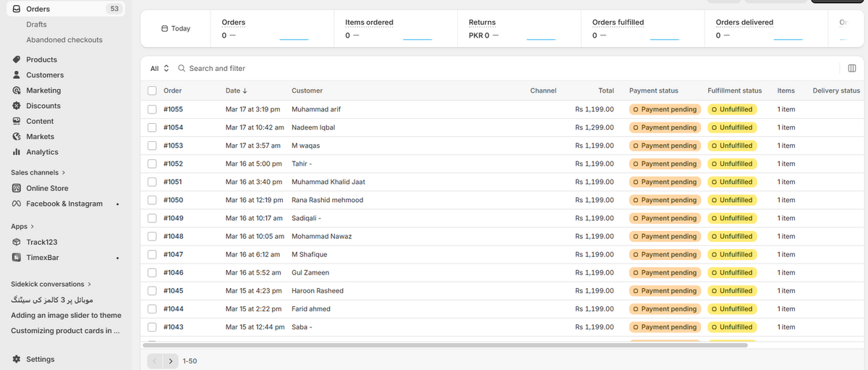Check the box for order #1054
Image resolution: width=868 pixels, height=370 pixels.
[152, 127]
